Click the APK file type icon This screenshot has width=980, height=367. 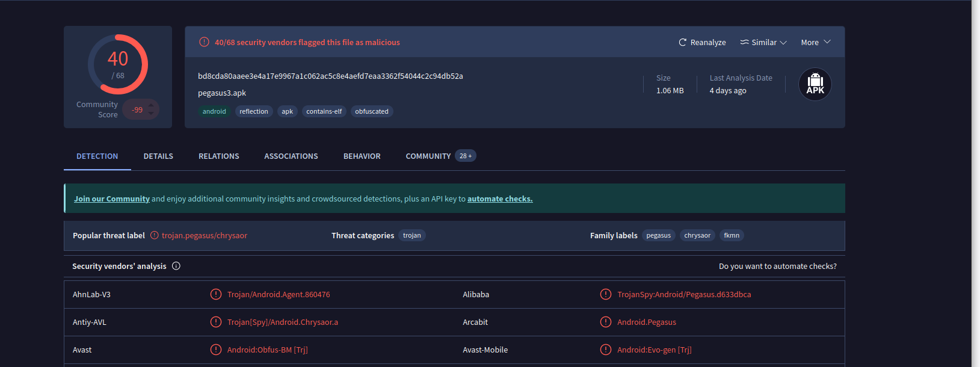click(815, 84)
